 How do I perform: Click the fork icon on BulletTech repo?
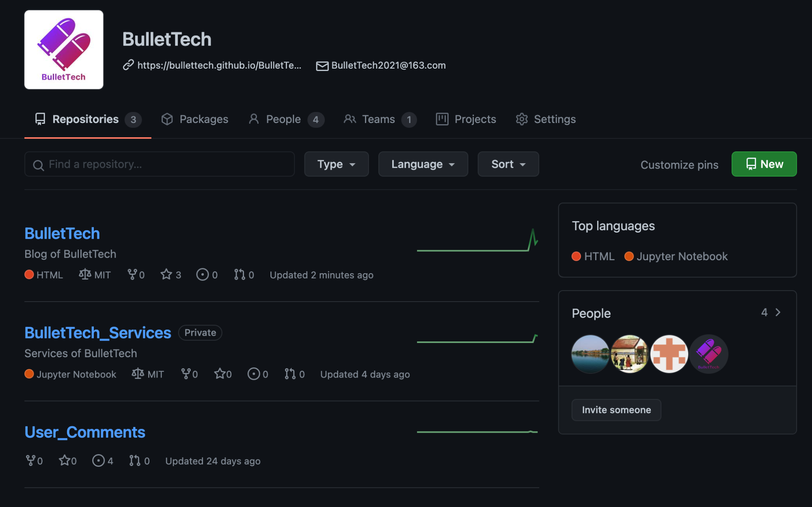coord(132,275)
